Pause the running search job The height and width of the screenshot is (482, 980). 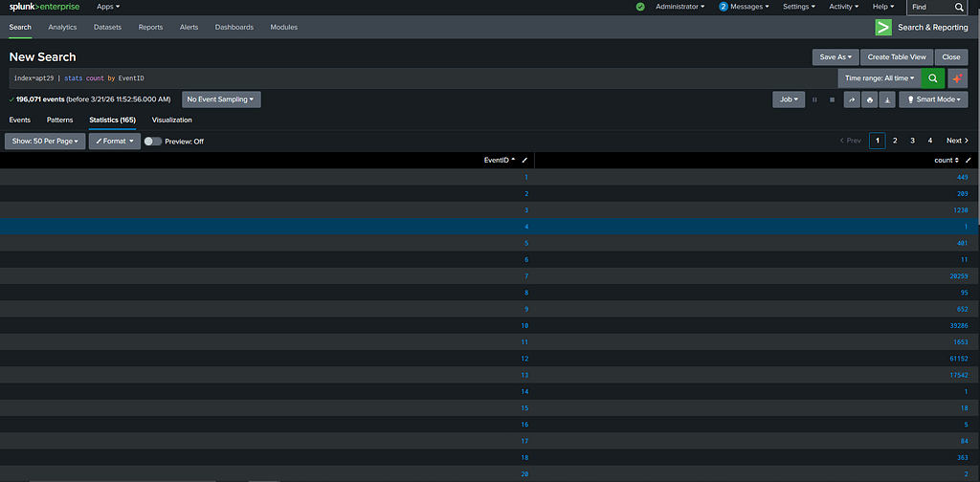(x=815, y=99)
